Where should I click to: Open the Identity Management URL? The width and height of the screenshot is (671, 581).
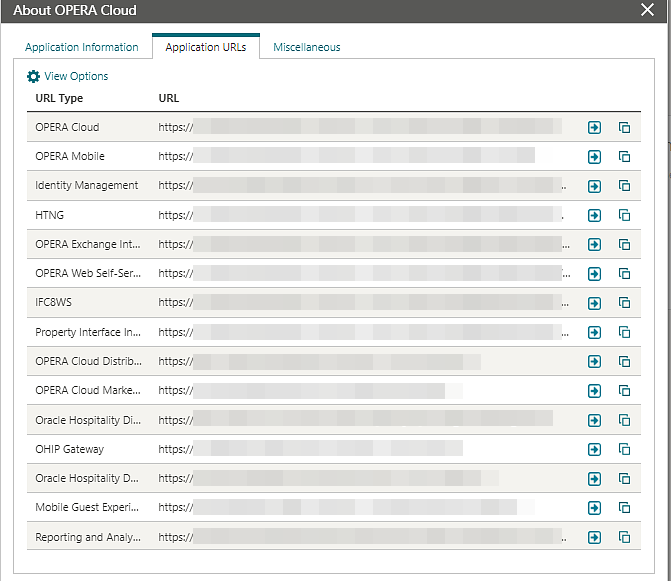pyautogui.click(x=594, y=186)
